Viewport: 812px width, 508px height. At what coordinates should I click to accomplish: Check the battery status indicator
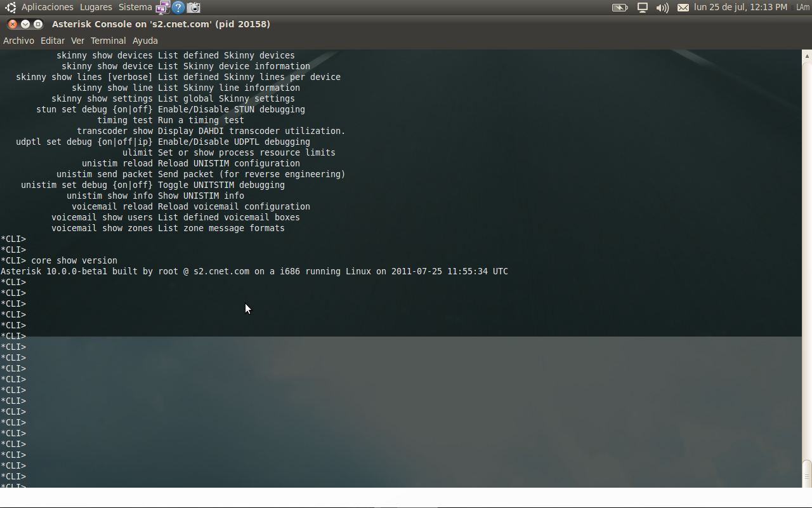(x=620, y=7)
